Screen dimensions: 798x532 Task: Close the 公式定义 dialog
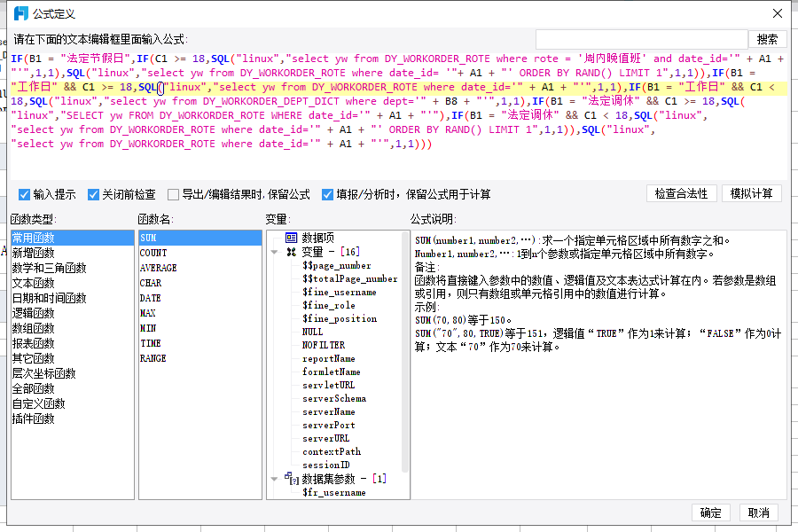(777, 13)
